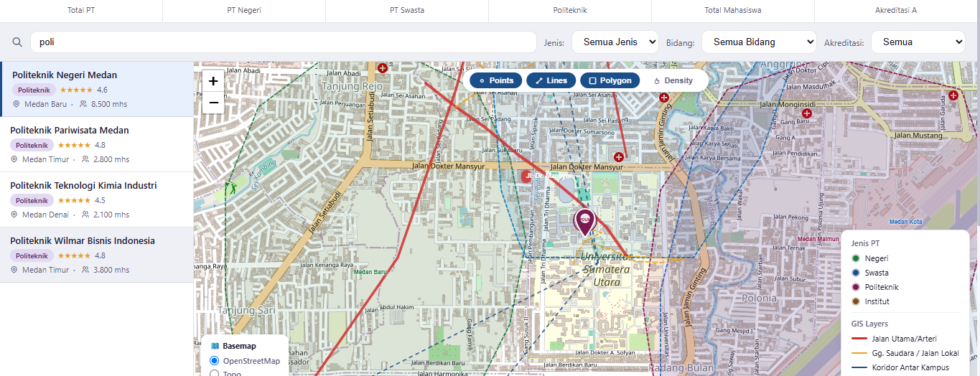Viewport: 980px width, 376px height.
Task: Click 'Universitas Sumatera Utara' map label
Action: pos(607,269)
